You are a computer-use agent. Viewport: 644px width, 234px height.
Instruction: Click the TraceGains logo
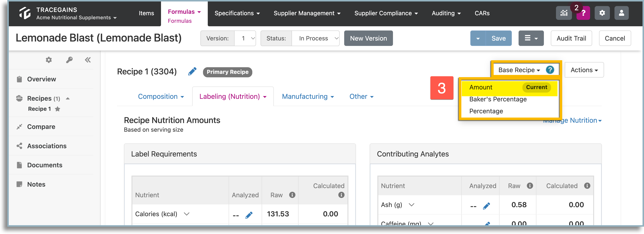click(x=25, y=13)
